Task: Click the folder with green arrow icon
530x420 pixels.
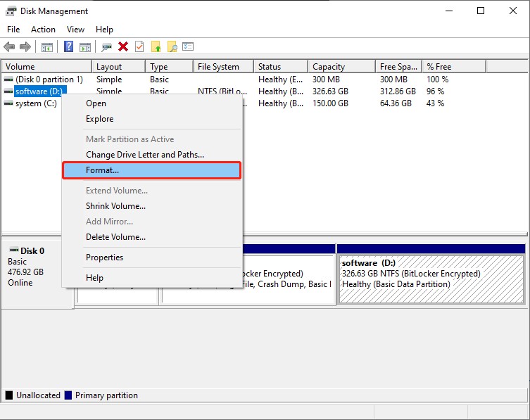Action: 156,47
